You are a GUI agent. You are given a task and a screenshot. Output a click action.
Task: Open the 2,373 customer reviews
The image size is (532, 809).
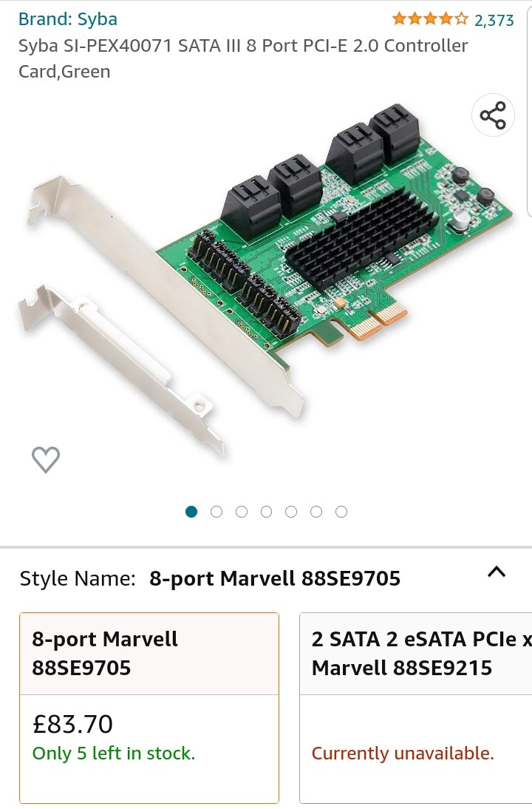click(x=494, y=20)
